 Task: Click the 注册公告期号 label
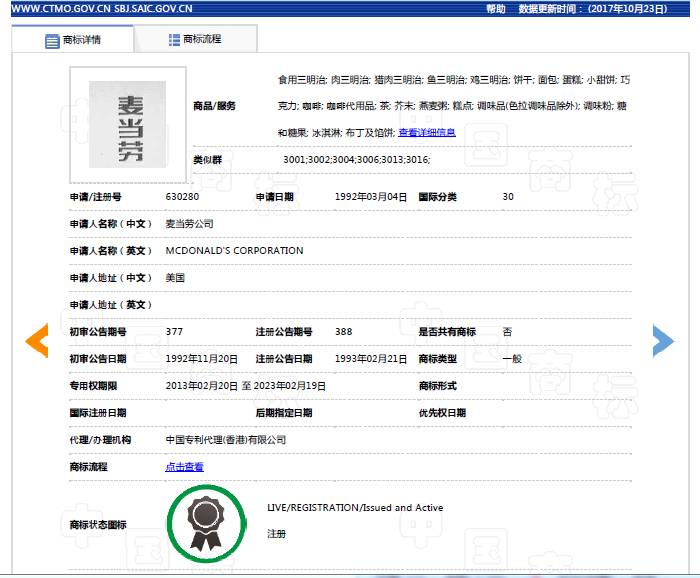click(284, 332)
